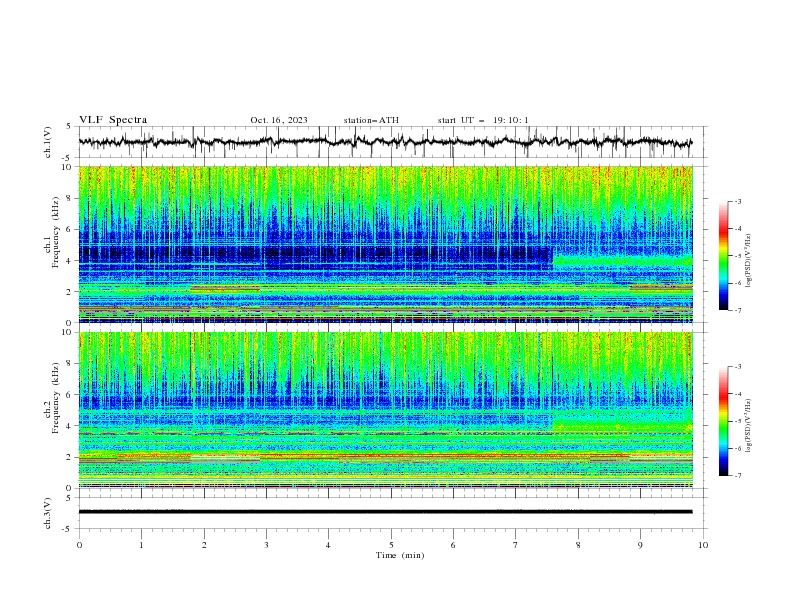Click the ch.3(V) axis label
This screenshot has height=612, width=792.
[x=47, y=513]
